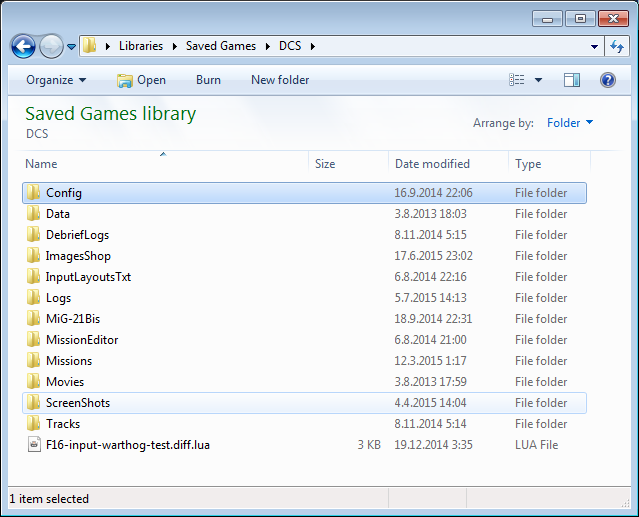
Task: Select the Logs folder icon
Action: tap(33, 297)
